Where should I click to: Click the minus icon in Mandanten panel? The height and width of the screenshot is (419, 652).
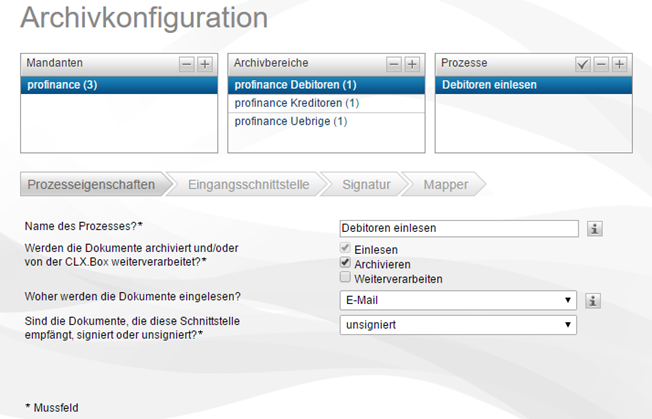(x=187, y=63)
